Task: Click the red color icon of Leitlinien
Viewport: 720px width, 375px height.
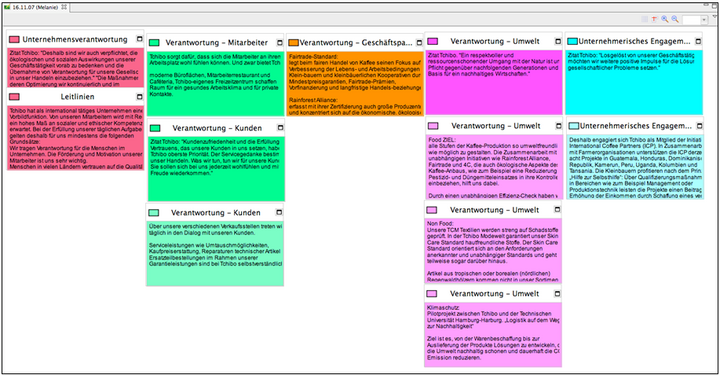Action: [x=14, y=97]
